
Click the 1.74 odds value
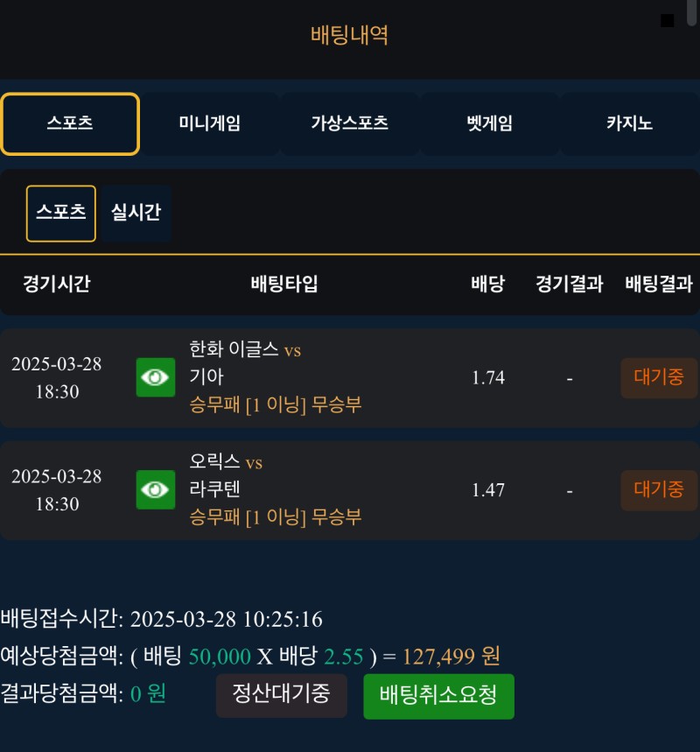[x=488, y=377]
